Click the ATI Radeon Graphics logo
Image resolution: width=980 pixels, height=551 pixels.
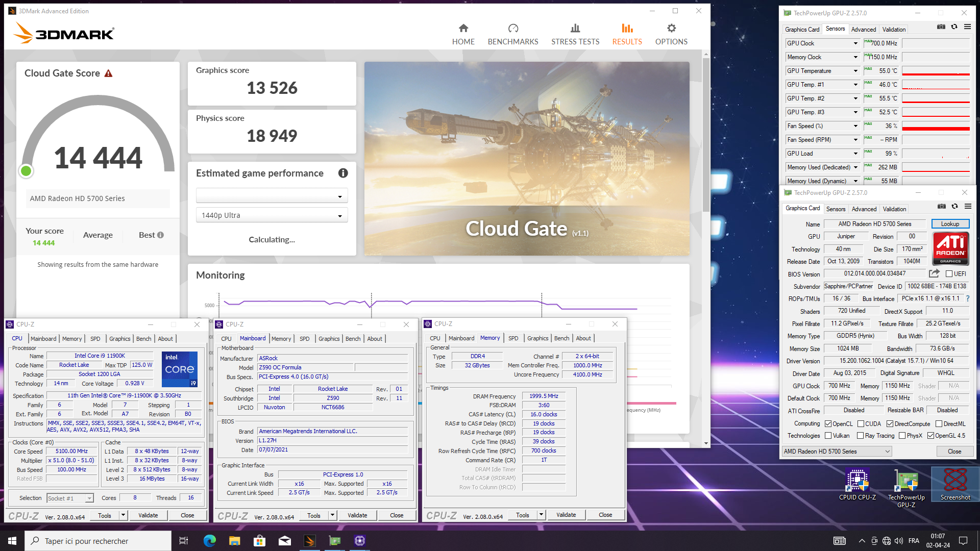[x=950, y=248]
